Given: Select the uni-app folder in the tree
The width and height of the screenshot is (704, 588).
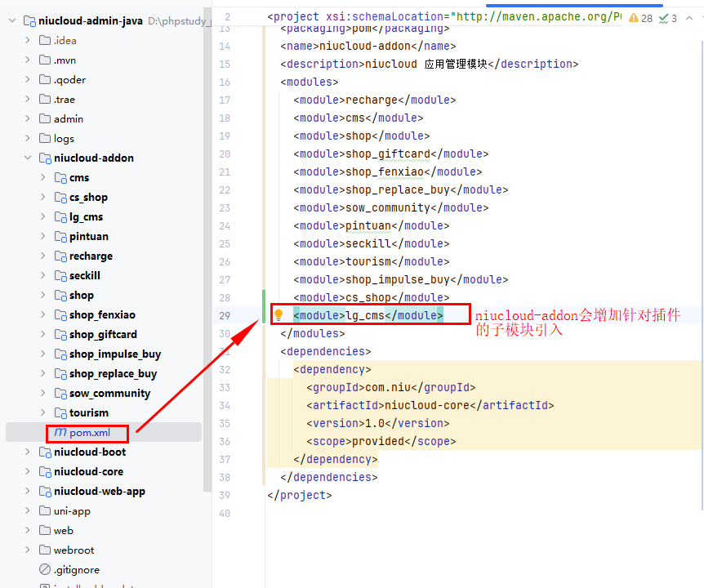Looking at the screenshot, I should 72,510.
